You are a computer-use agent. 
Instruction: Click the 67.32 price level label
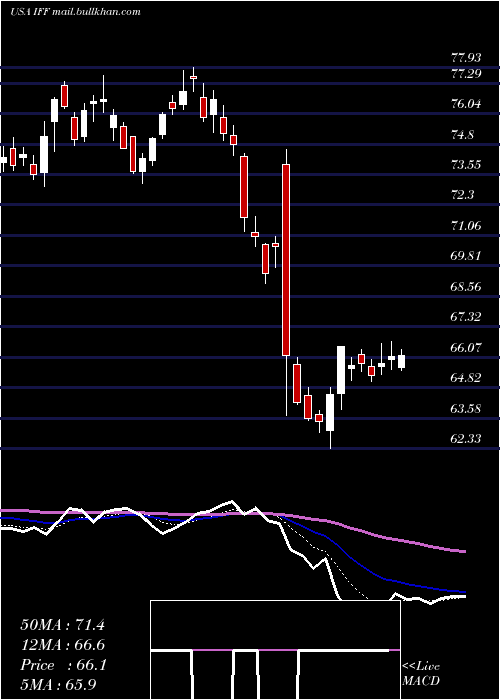pyautogui.click(x=467, y=317)
